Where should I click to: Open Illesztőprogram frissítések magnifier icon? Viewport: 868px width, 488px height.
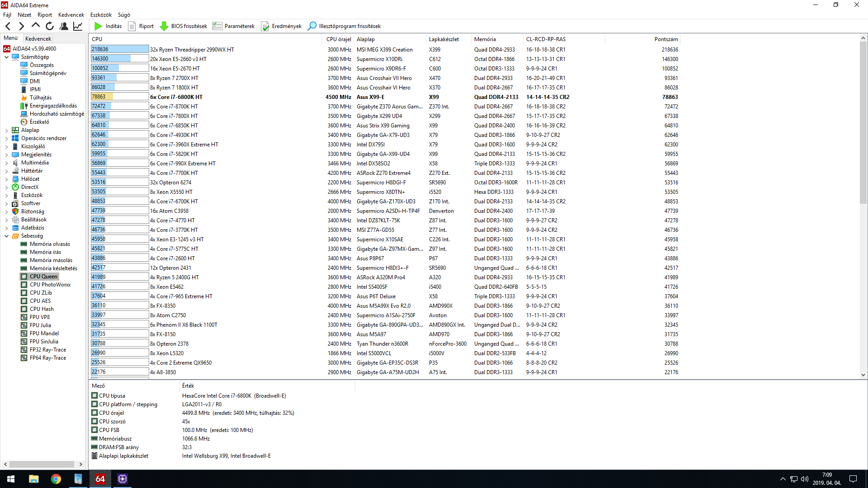click(x=312, y=26)
